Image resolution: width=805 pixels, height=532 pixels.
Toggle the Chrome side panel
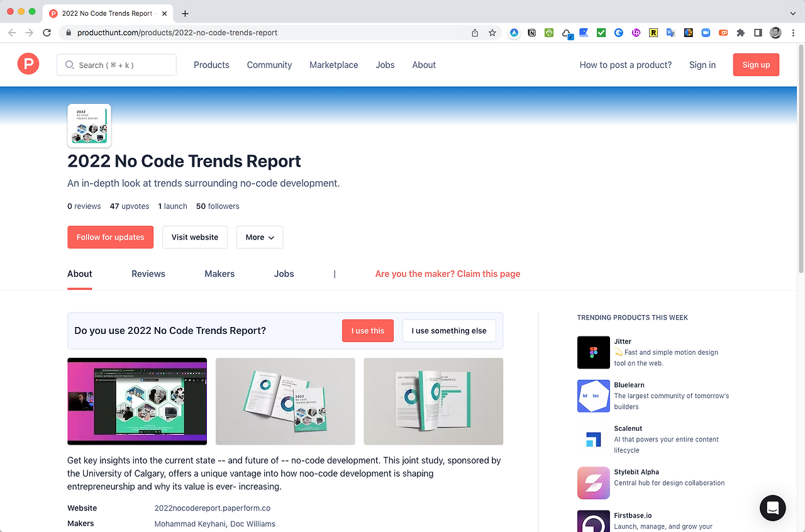(758, 33)
